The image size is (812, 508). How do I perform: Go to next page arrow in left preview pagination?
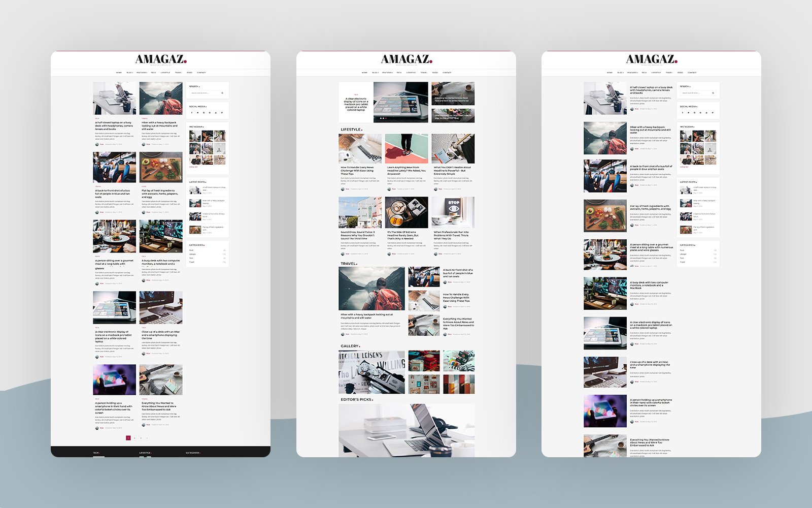point(147,438)
